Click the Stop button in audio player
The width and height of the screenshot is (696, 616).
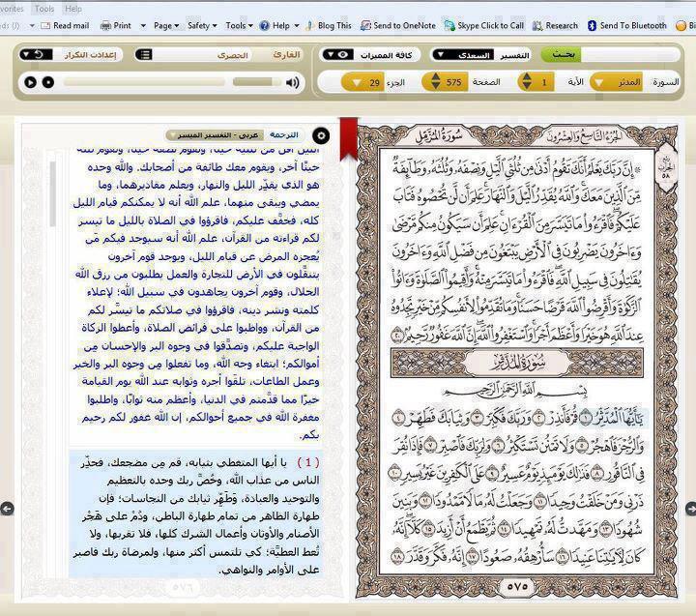point(48,82)
